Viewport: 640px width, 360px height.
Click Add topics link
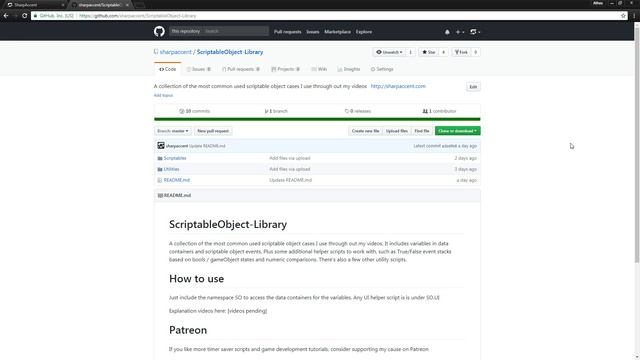[x=163, y=95]
